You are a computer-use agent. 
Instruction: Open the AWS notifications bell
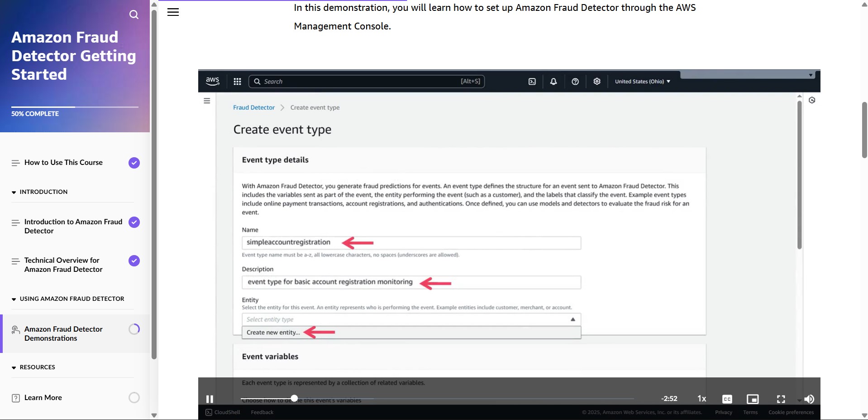553,82
